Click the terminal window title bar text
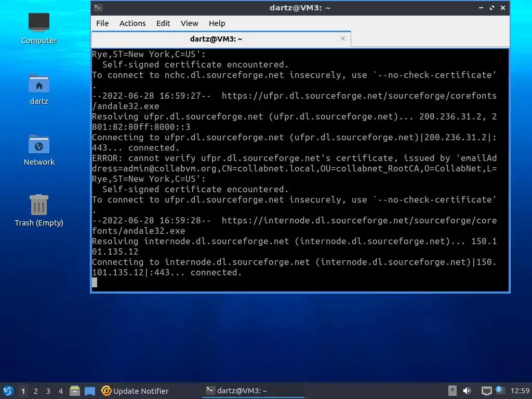Viewport: 532px width, 399px height. (300, 8)
